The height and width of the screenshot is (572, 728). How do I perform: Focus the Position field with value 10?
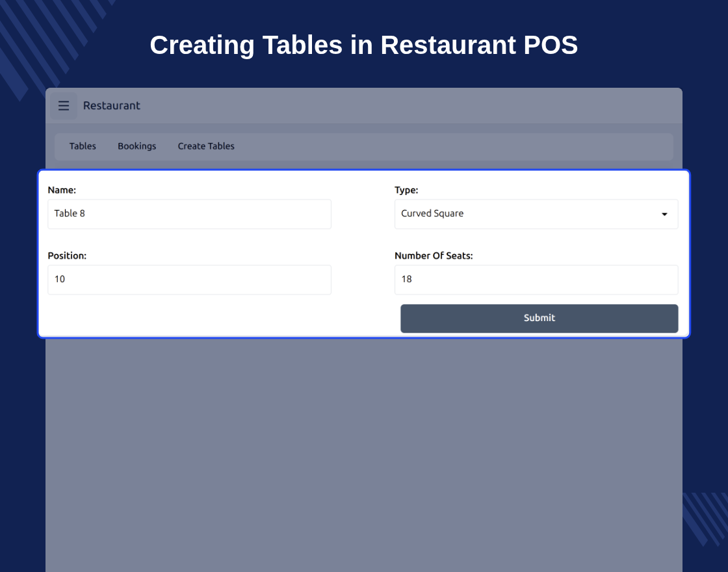click(189, 279)
